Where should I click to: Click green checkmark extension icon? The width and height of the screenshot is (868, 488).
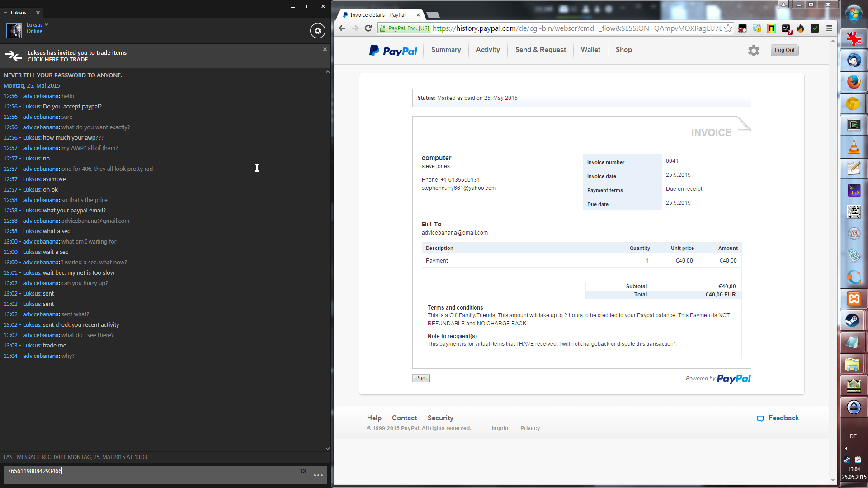pos(815,28)
